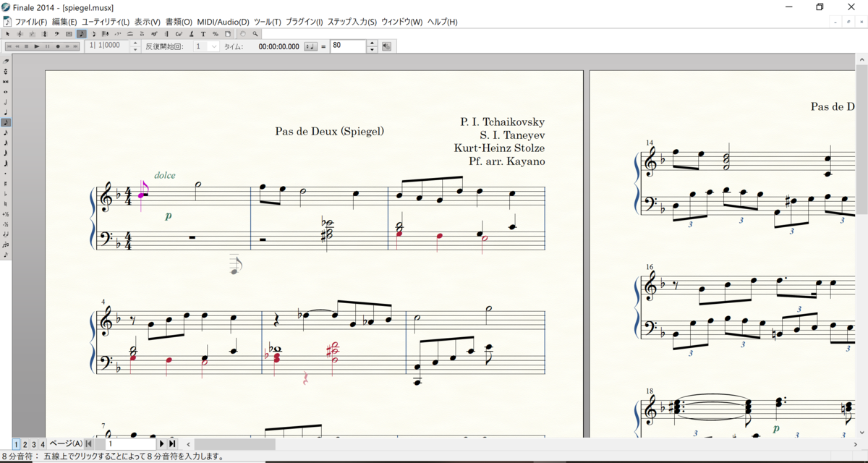Open the MIDI/Audio(D) menu
The image size is (868, 463).
[223, 22]
